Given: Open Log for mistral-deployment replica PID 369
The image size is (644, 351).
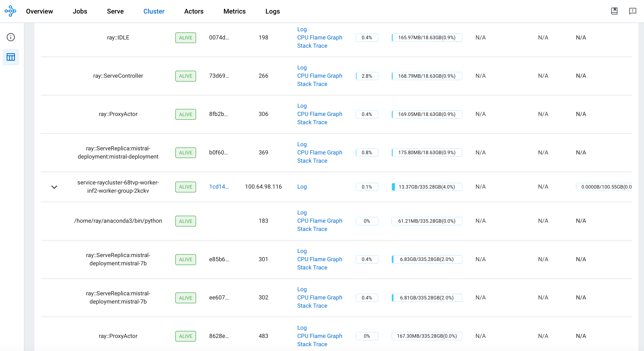Looking at the screenshot, I should (x=302, y=144).
